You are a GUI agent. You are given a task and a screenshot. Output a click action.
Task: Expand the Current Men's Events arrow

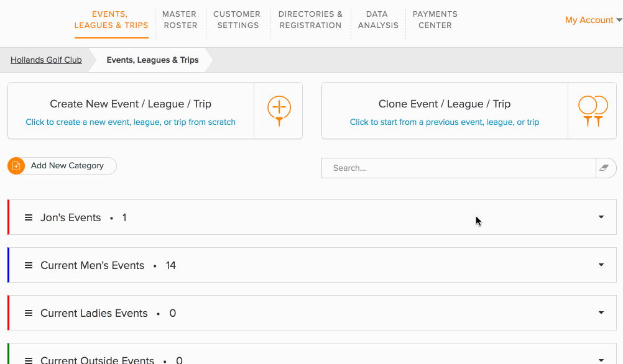[x=601, y=265]
